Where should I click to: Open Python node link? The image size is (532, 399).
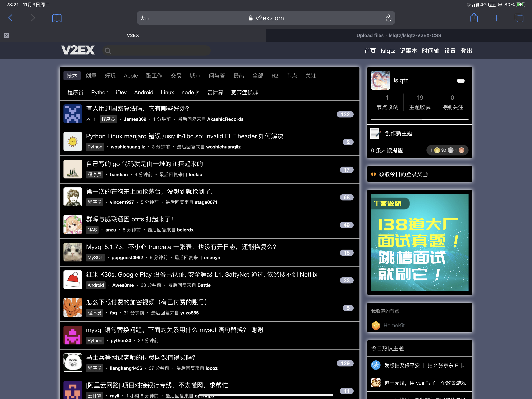click(x=100, y=92)
